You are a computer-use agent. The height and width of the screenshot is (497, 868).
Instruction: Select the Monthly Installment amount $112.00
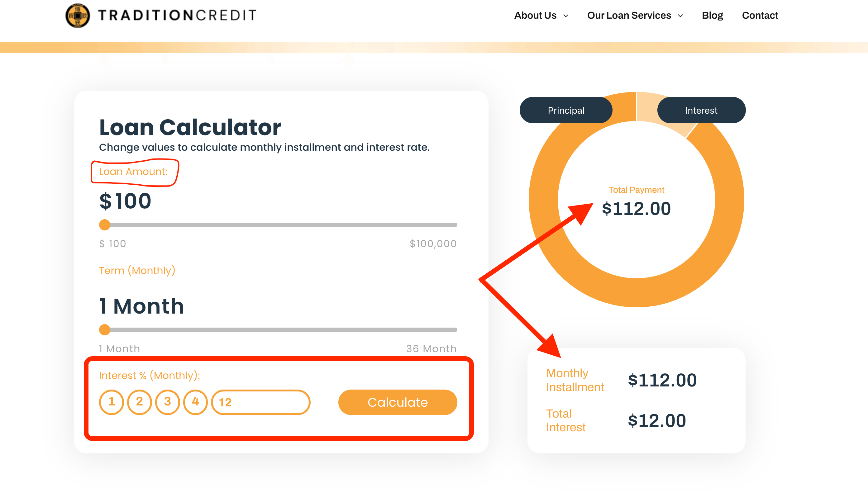pyautogui.click(x=662, y=380)
